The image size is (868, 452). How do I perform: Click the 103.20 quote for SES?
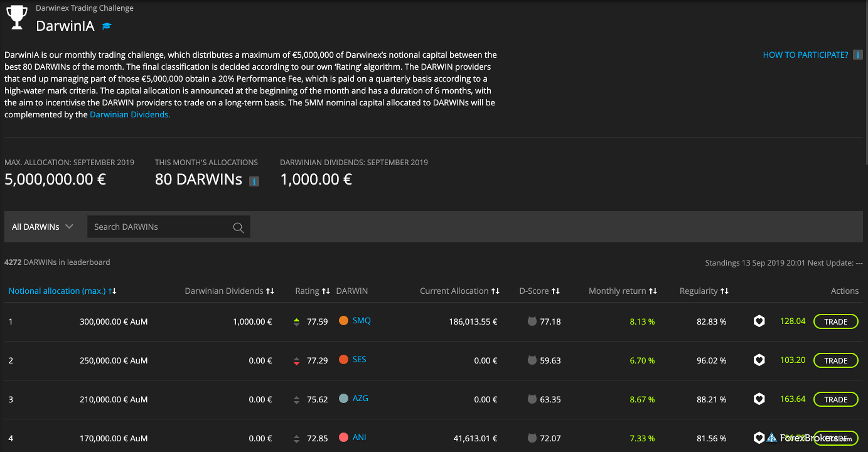pos(793,360)
